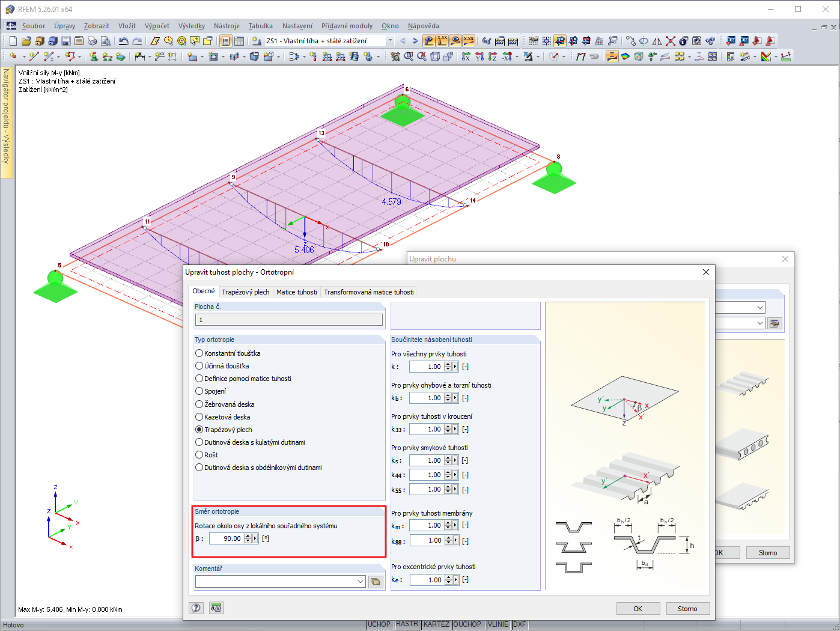
Task: Toggle the RASTR grid status button
Action: point(407,625)
